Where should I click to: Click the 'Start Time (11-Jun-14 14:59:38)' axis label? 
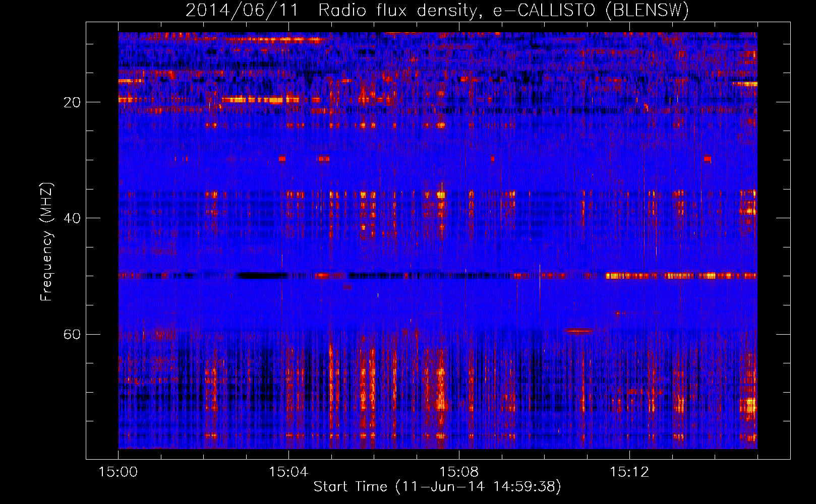click(x=437, y=487)
